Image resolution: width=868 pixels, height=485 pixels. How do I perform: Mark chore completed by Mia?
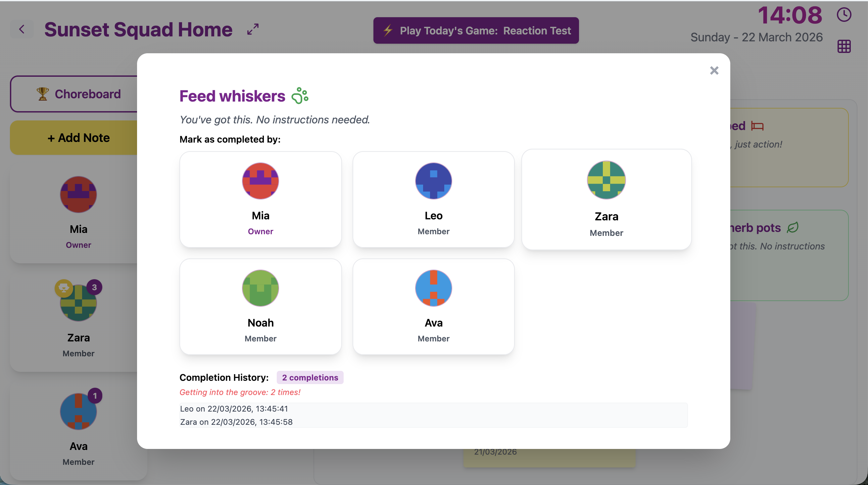click(261, 199)
